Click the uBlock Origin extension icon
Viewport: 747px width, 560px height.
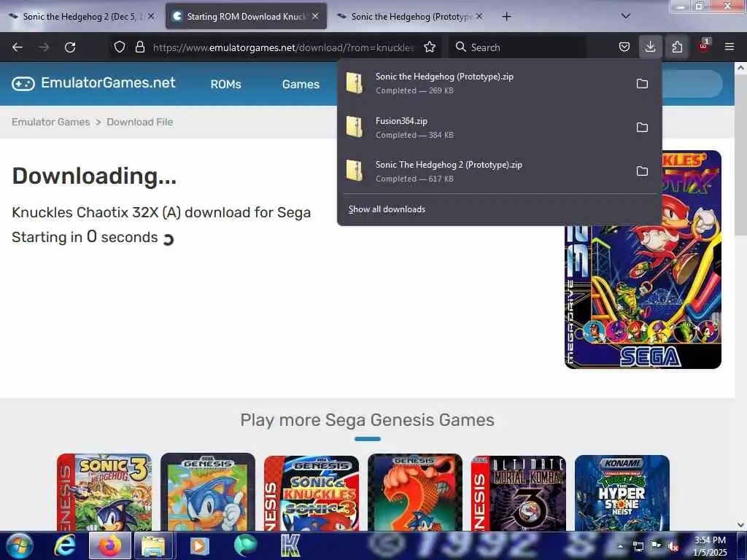(x=704, y=46)
